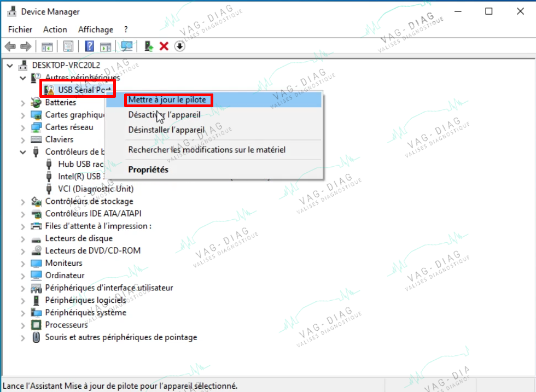
Task: Click the Forward arrow toolbar icon
Action: click(x=26, y=46)
